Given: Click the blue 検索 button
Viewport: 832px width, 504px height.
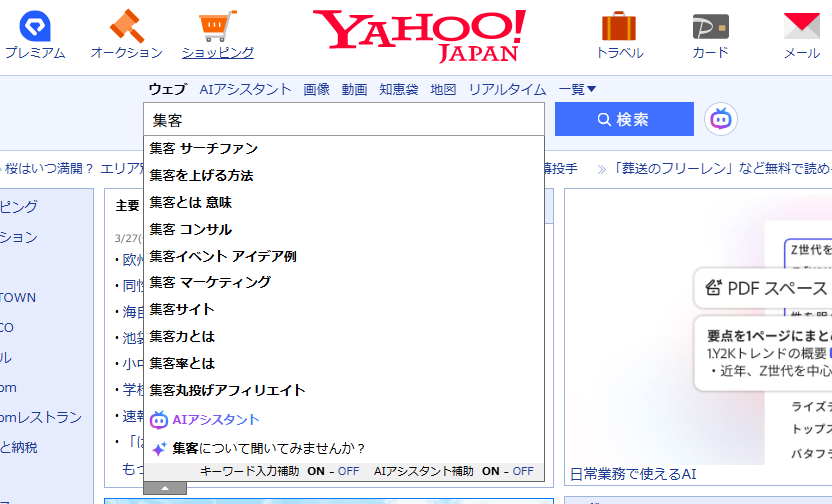Looking at the screenshot, I should click(624, 119).
